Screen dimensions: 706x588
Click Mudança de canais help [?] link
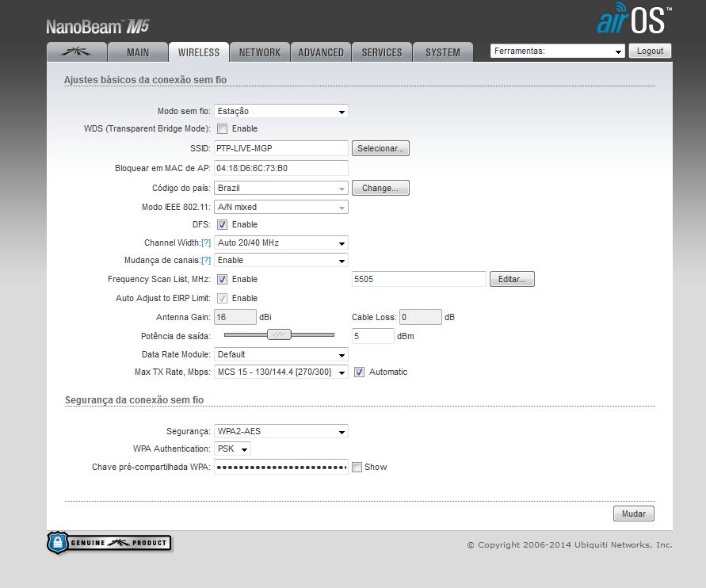coord(206,260)
